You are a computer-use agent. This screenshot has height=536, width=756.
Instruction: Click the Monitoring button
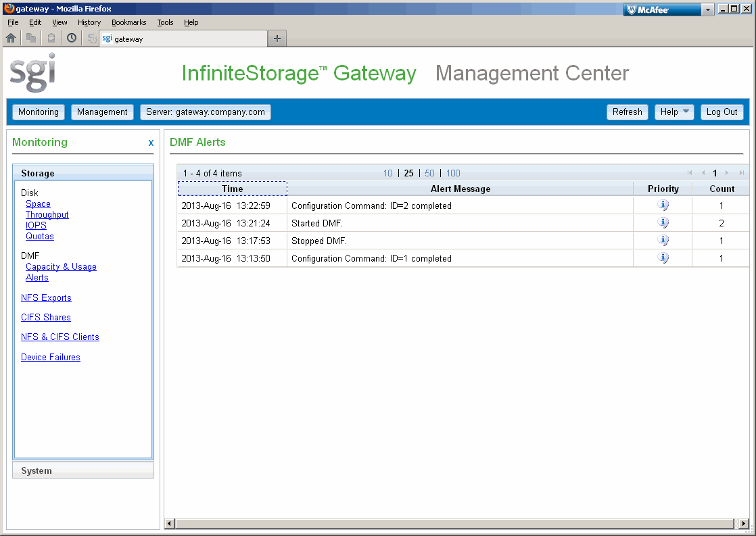[39, 112]
